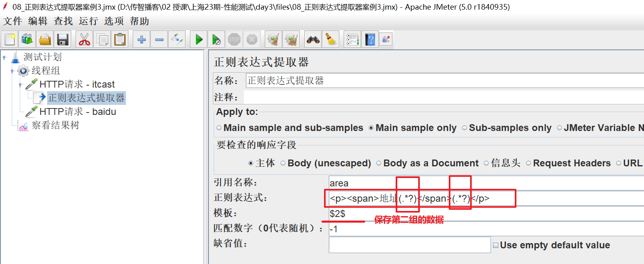Select the 信息头 radio
This screenshot has height=264, width=644.
(486, 163)
